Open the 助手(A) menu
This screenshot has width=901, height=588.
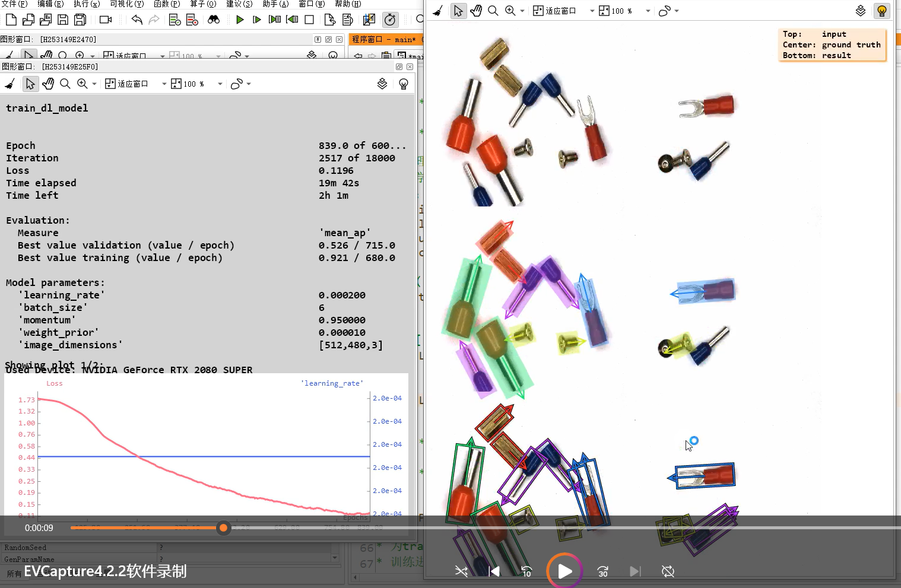(275, 4)
